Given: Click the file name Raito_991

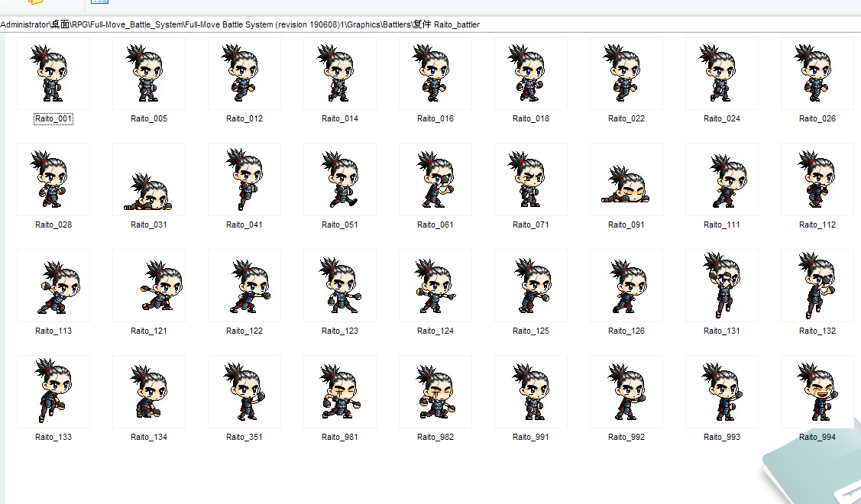Looking at the screenshot, I should pos(531,437).
